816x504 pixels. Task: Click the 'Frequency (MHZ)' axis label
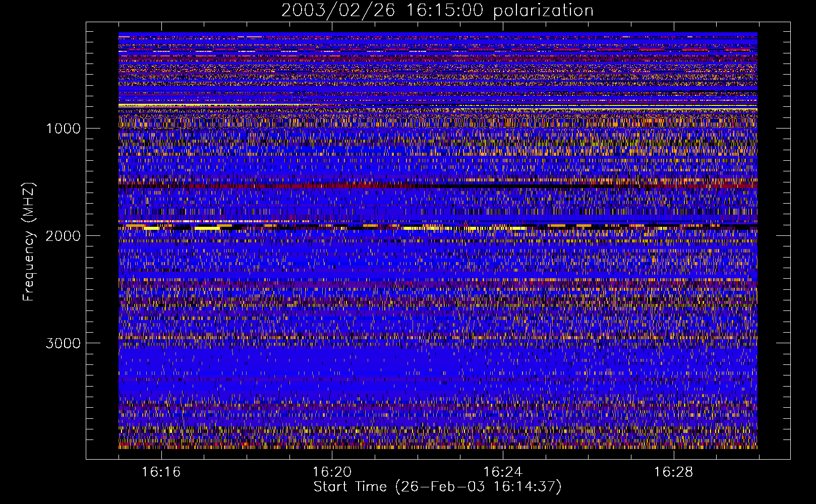point(29,242)
